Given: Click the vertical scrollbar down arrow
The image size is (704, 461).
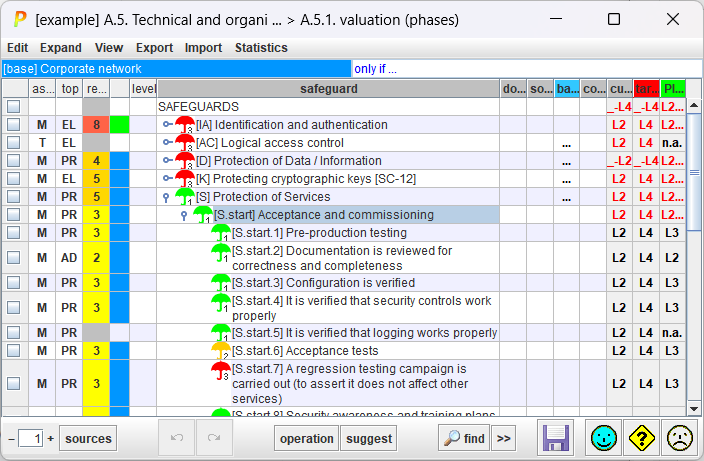Looking at the screenshot, I should pos(694,409).
